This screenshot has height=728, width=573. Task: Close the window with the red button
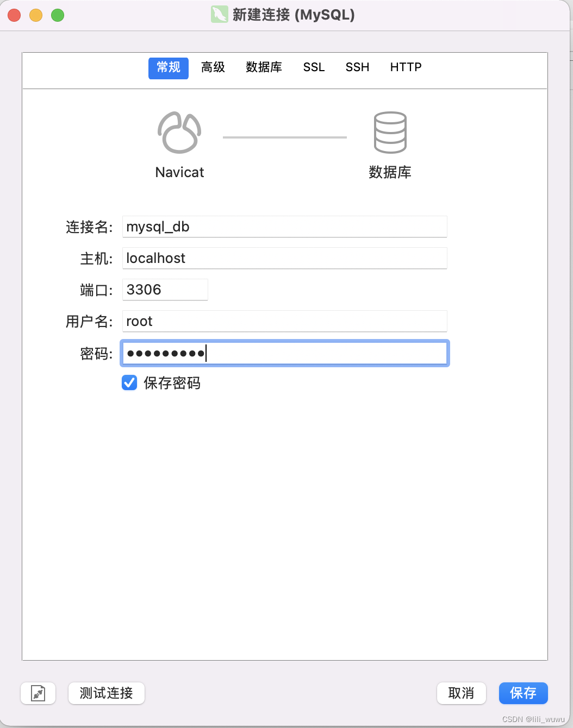point(14,15)
